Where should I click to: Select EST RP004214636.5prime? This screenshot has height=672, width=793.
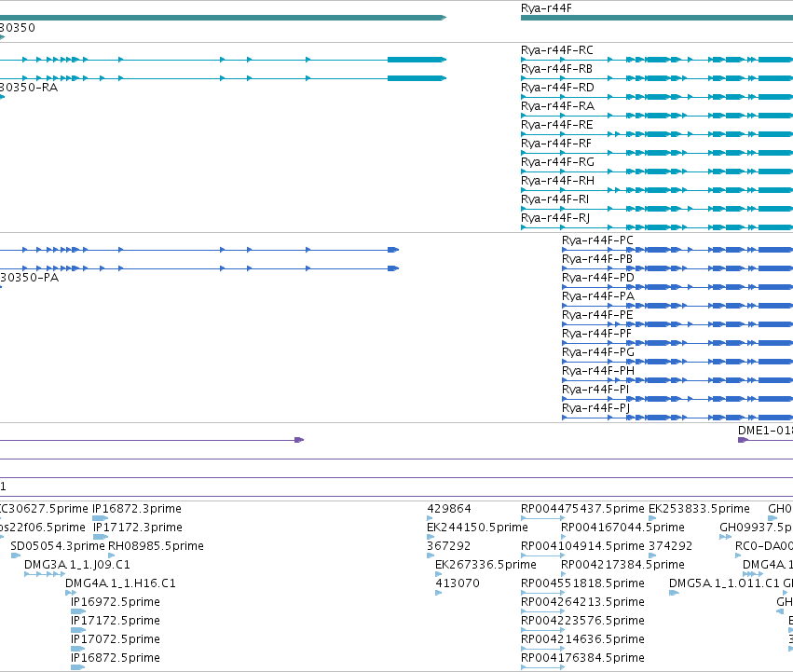click(x=582, y=639)
